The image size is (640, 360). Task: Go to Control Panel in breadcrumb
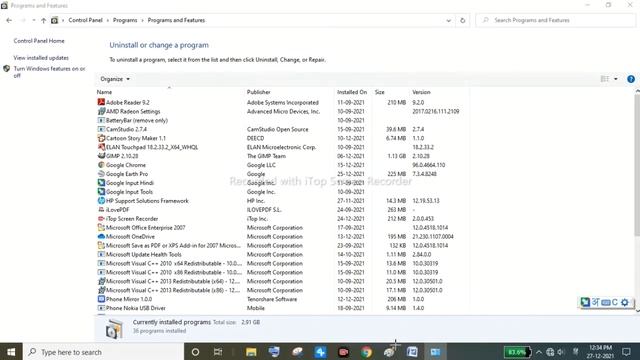(85, 20)
